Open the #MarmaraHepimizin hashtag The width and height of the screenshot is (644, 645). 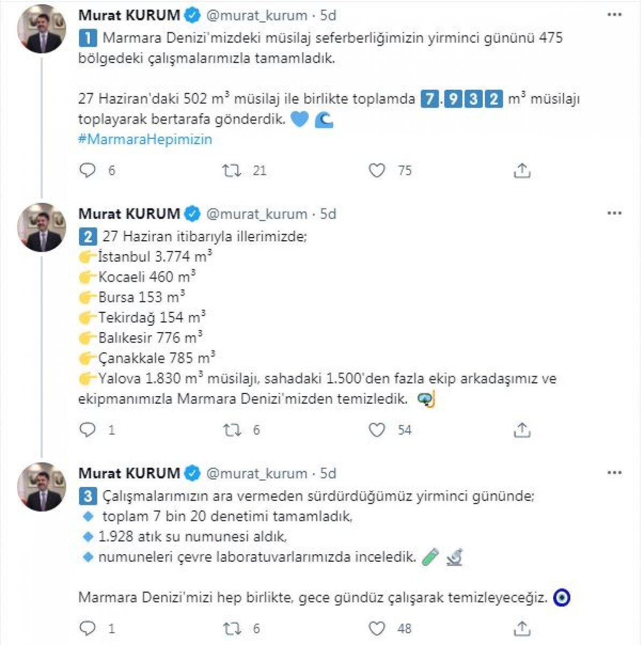[x=145, y=139]
